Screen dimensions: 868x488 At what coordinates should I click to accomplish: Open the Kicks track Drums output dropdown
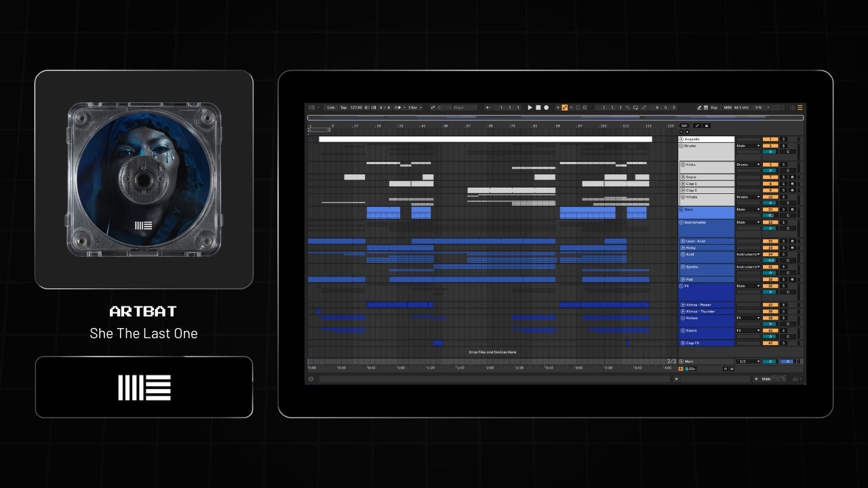(x=749, y=165)
